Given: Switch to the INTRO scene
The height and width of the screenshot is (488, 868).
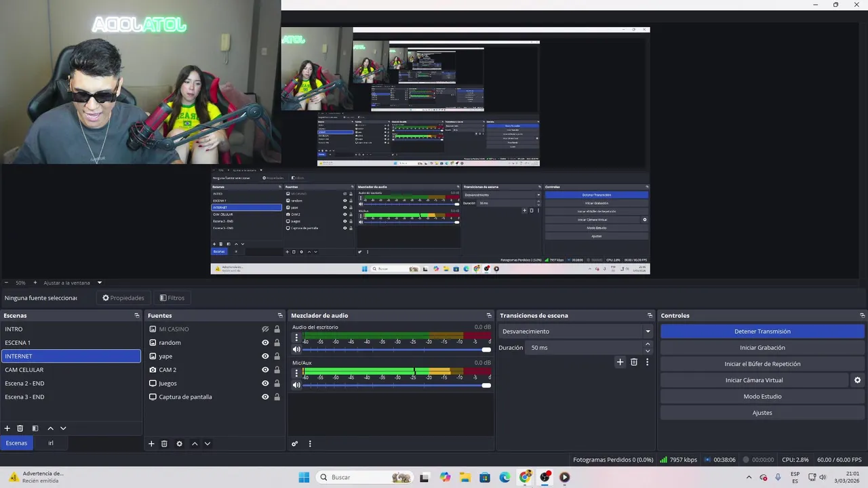Looking at the screenshot, I should point(71,329).
